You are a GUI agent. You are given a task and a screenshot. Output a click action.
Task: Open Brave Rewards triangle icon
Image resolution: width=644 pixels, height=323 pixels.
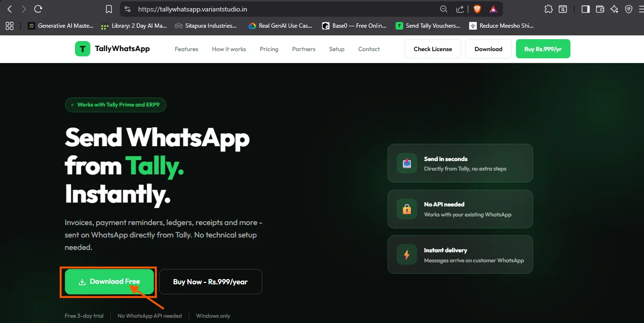click(493, 9)
